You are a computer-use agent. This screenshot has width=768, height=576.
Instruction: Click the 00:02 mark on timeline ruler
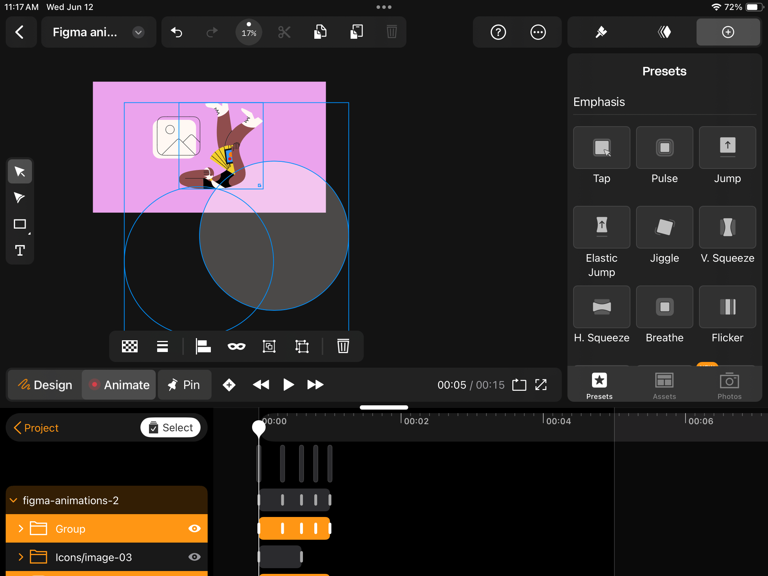coord(416,421)
